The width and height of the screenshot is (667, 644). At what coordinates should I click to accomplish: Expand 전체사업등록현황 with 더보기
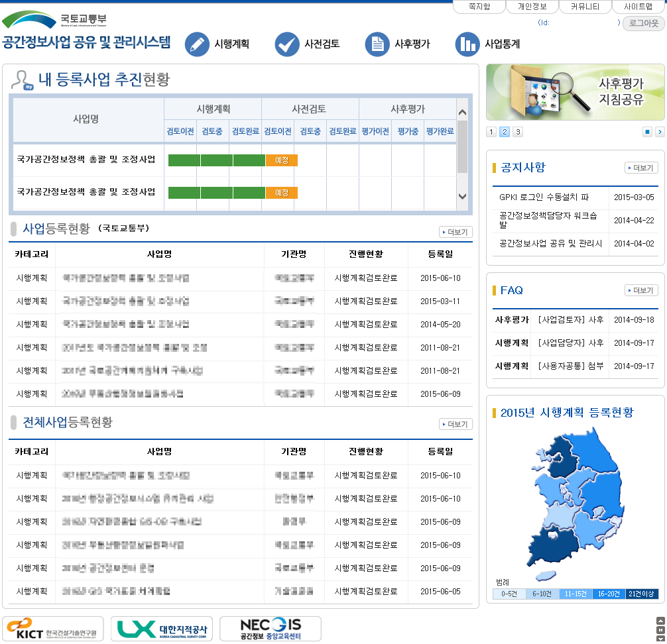coord(455,424)
